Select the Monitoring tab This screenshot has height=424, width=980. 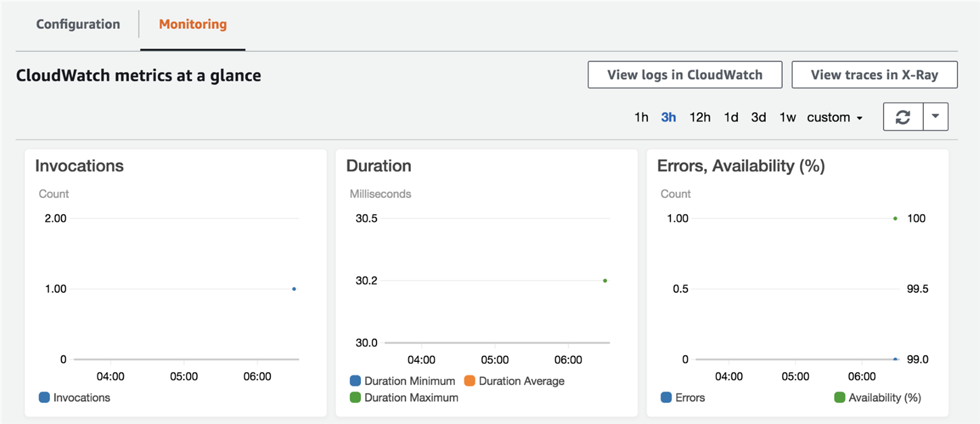[193, 25]
